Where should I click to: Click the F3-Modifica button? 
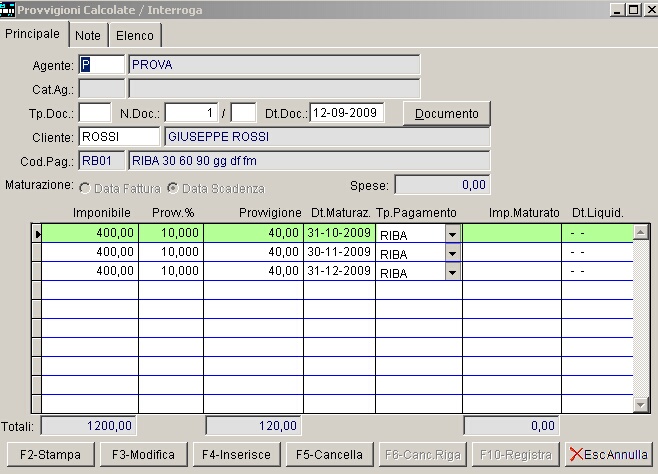144,455
